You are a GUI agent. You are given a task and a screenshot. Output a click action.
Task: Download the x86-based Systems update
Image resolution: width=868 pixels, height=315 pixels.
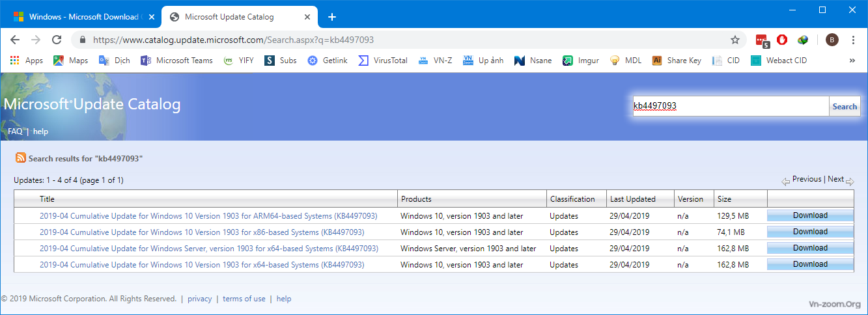pos(810,232)
